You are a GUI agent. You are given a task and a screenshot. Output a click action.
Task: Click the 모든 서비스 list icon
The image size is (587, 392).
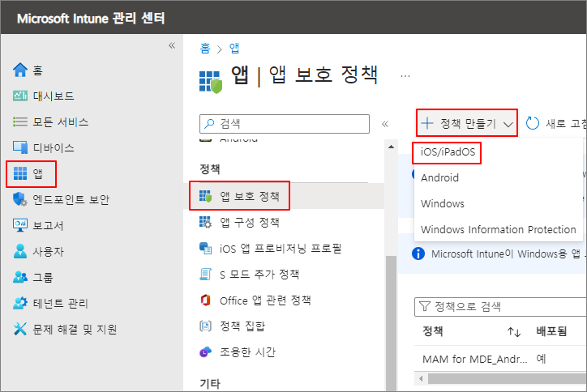pyautogui.click(x=20, y=121)
